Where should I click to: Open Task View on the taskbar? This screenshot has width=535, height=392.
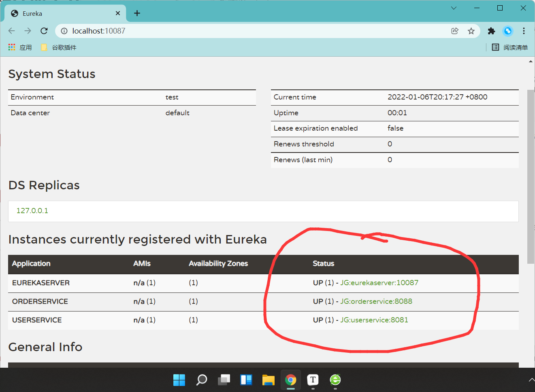point(224,380)
